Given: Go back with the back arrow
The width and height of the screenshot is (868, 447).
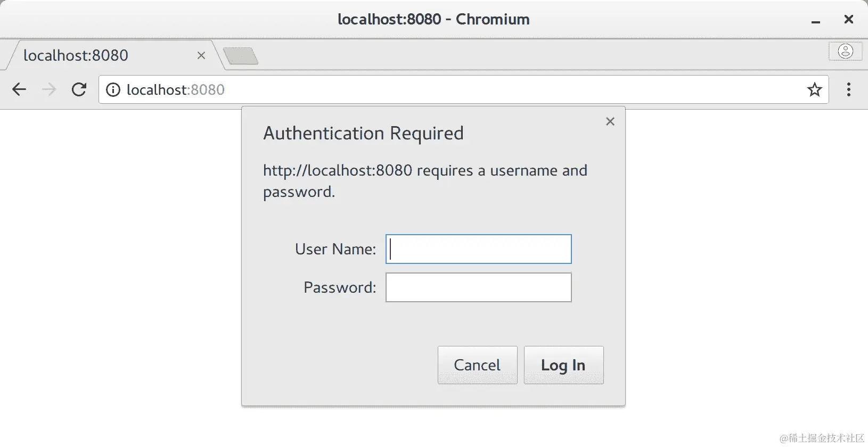Looking at the screenshot, I should point(19,89).
